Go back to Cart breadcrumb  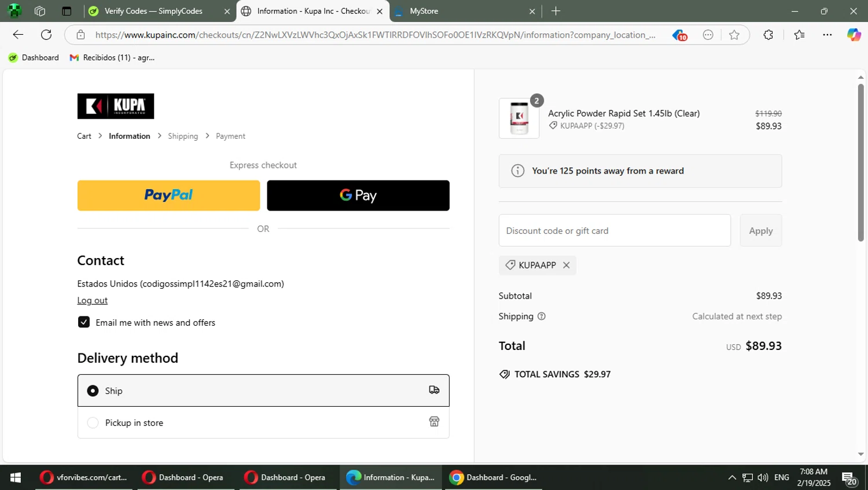pos(84,136)
